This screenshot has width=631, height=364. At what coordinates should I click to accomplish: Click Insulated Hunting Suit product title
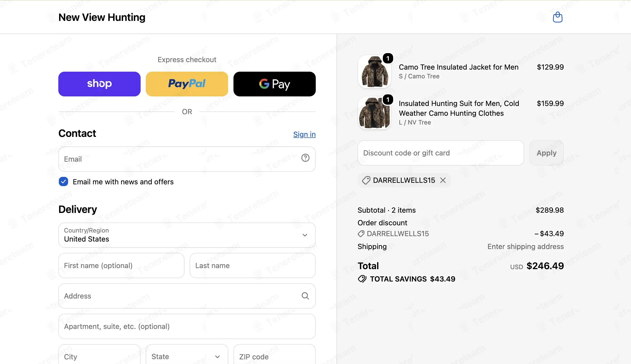(459, 108)
